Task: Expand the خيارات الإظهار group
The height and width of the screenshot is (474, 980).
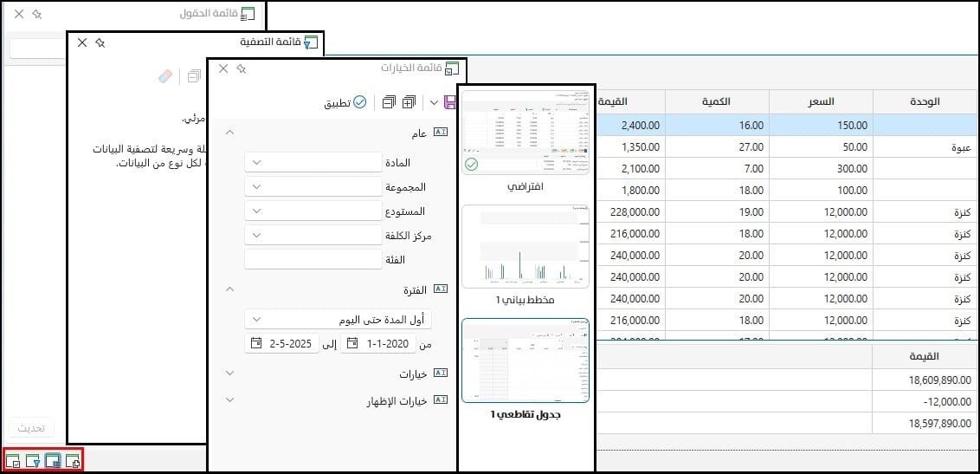Action: (x=230, y=400)
